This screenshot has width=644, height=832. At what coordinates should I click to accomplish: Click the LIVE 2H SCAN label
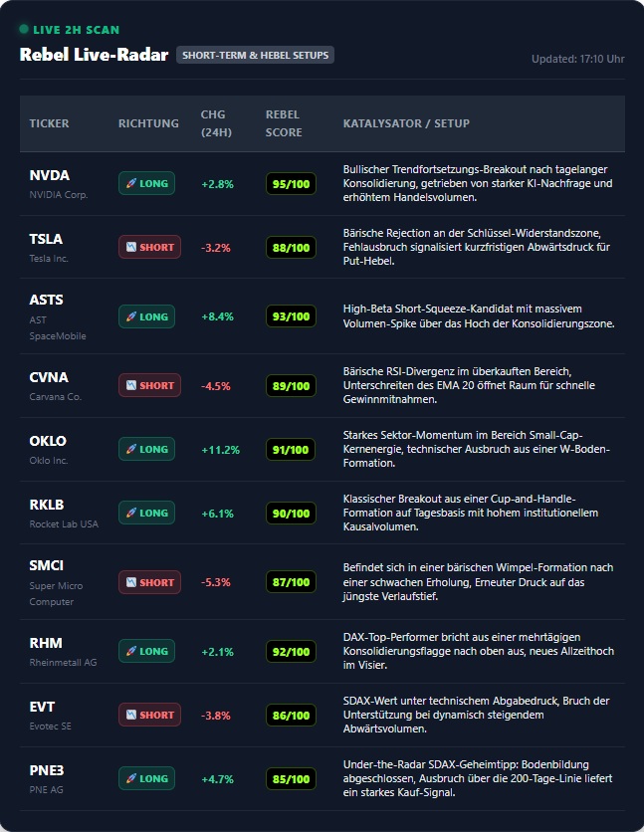coord(77,30)
